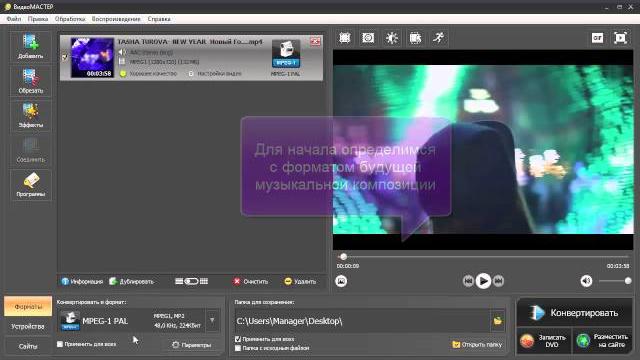The height and width of the screenshot is (360, 640).
Task: Click Удалить to remove the file
Action: coord(300,282)
